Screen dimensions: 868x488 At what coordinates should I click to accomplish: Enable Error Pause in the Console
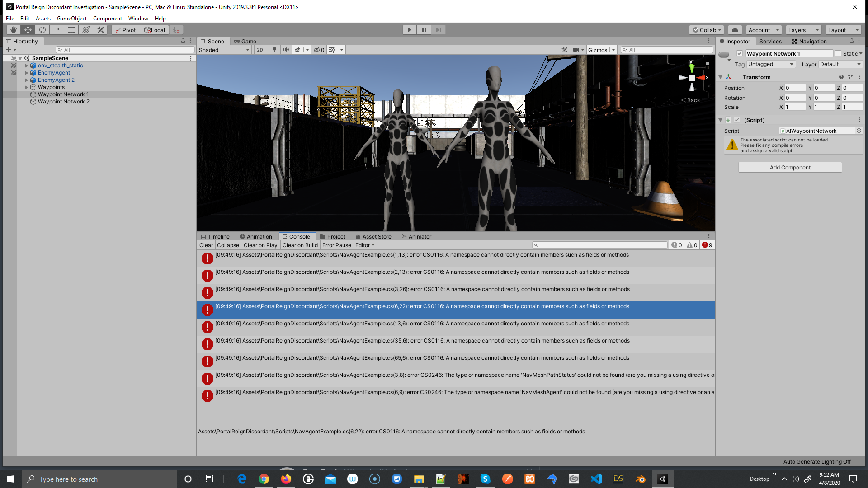[x=336, y=245]
